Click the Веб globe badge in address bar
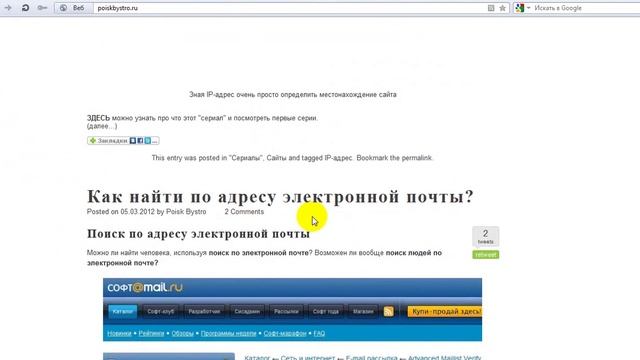Viewport: 640px width, 360px height. (73, 8)
